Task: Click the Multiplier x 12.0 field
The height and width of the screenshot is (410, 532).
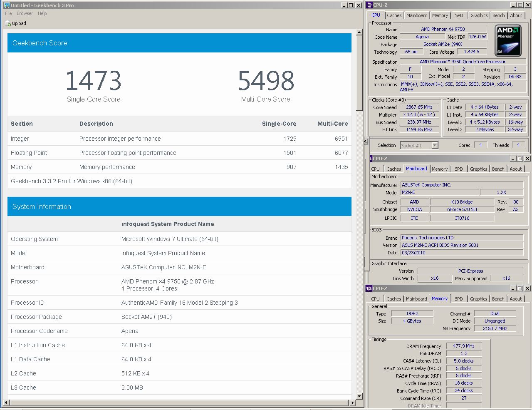Action: click(419, 114)
